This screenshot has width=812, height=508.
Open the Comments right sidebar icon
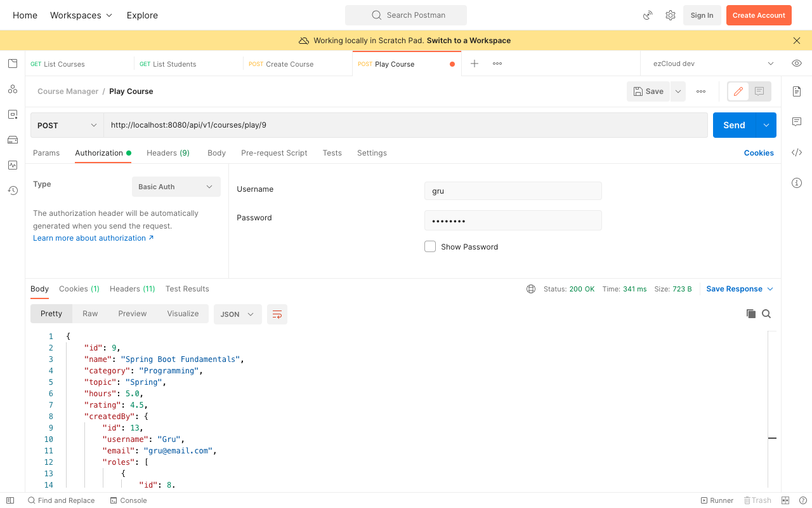(x=797, y=122)
